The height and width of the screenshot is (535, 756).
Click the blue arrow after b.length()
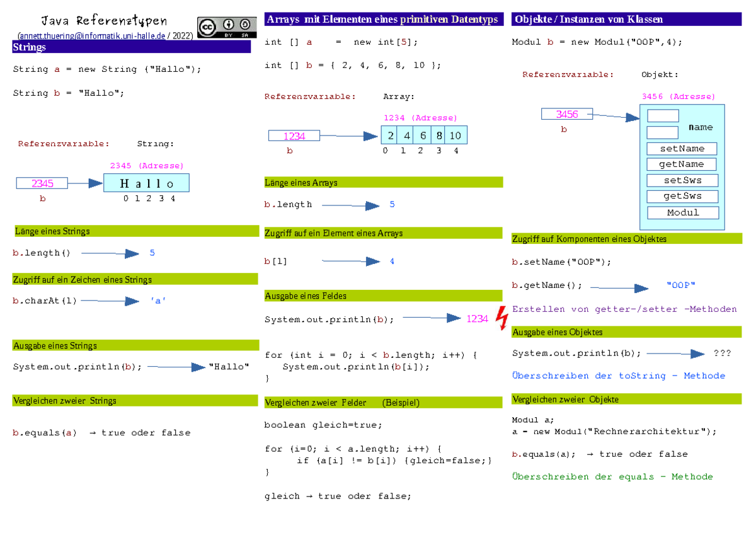[x=110, y=253]
